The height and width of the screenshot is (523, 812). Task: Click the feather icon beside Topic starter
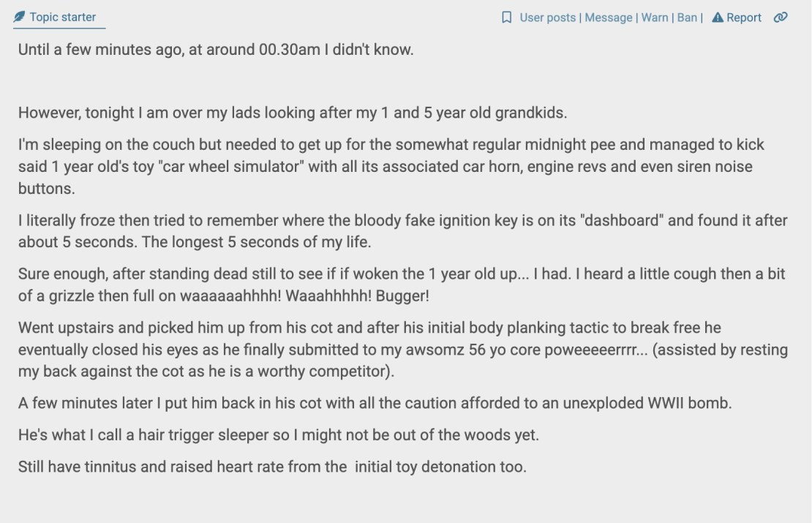tap(19, 17)
